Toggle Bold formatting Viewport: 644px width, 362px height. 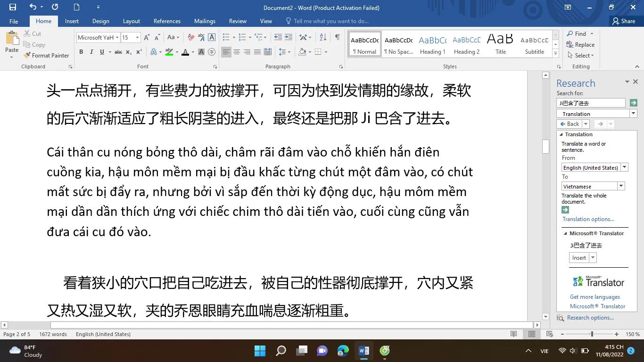tap(81, 52)
